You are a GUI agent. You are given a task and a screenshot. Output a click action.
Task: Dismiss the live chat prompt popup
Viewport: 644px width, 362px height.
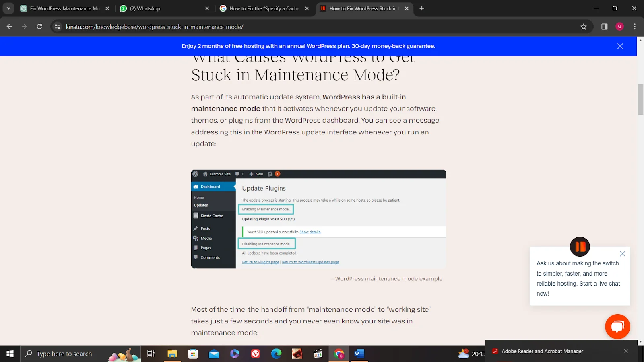coord(622,254)
